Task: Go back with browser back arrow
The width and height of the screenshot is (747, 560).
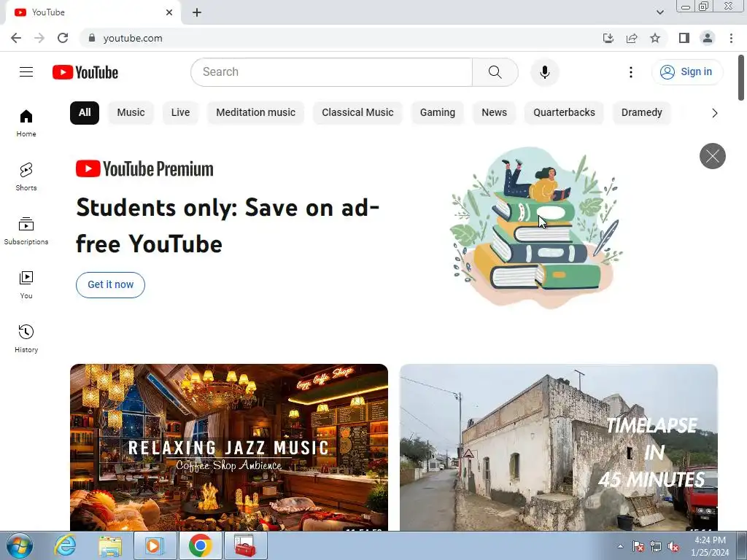Action: pos(16,38)
